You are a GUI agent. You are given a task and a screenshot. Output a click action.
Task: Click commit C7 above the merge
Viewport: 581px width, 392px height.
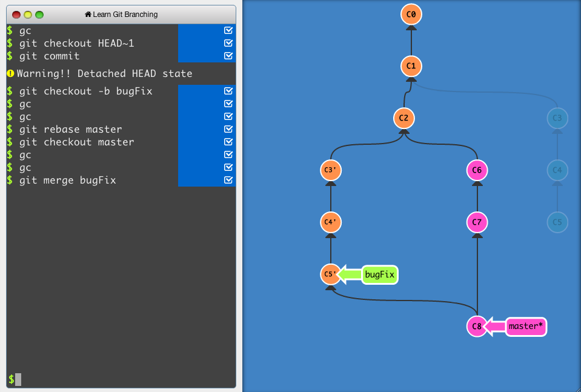477,222
